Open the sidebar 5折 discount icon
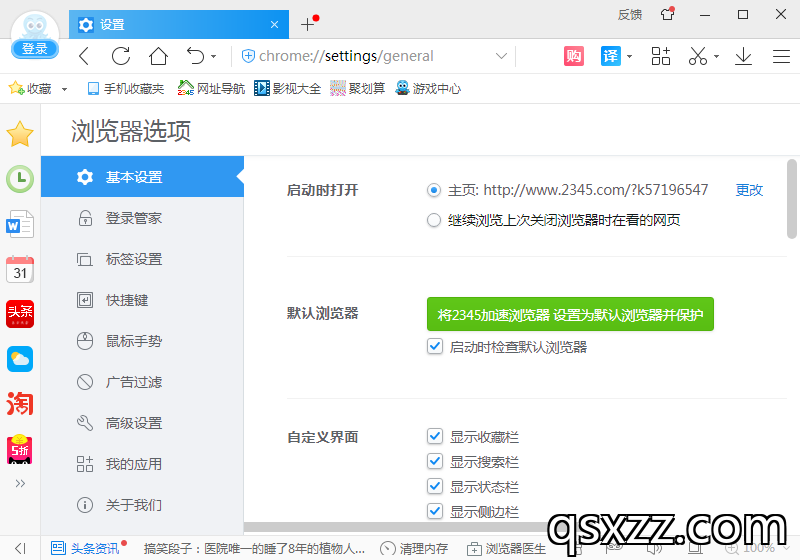The image size is (800, 560). [20, 448]
